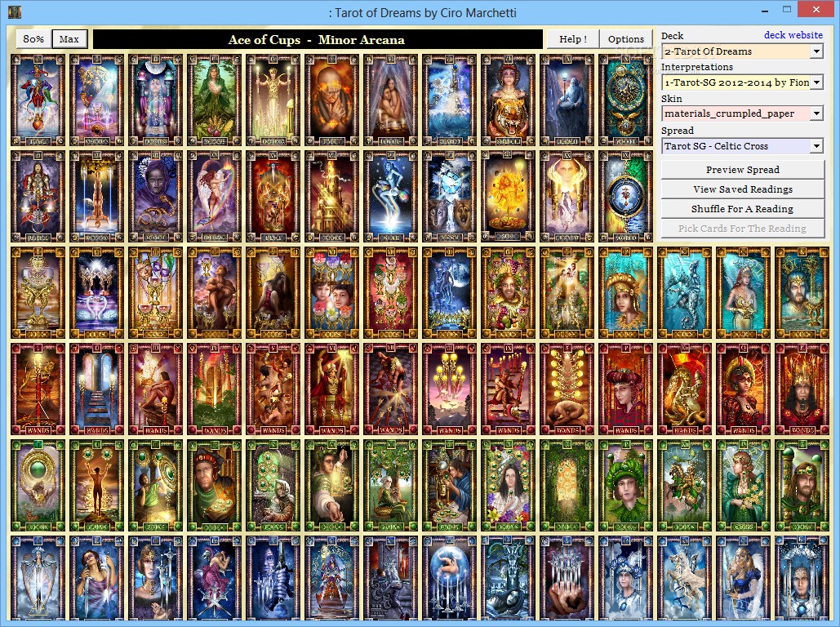Screen dimensions: 840x627
Task: Choose the Death card with hooded figure
Action: [x=156, y=196]
